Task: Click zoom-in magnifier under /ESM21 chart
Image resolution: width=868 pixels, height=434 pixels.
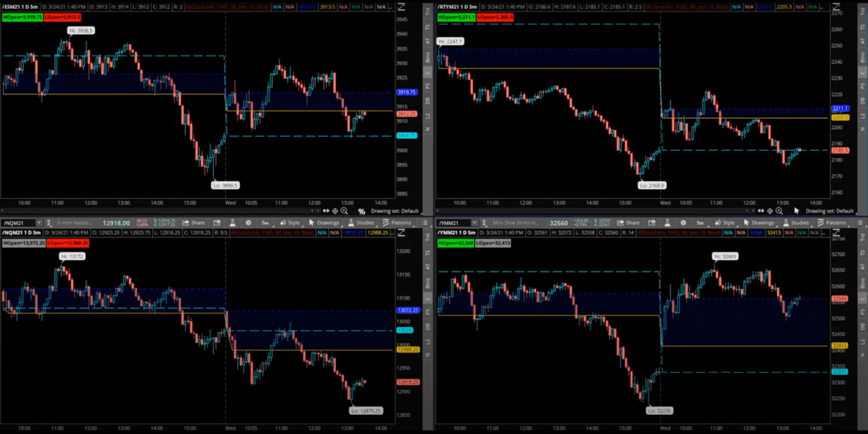Action: [344, 210]
